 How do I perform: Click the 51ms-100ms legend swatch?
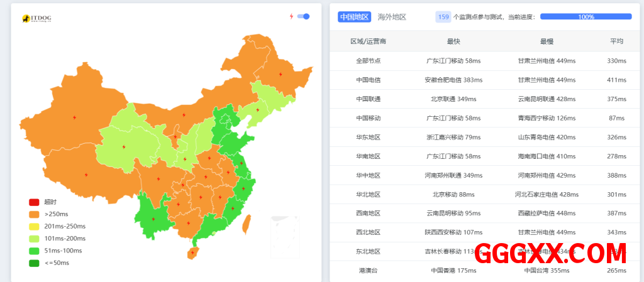[x=34, y=251]
